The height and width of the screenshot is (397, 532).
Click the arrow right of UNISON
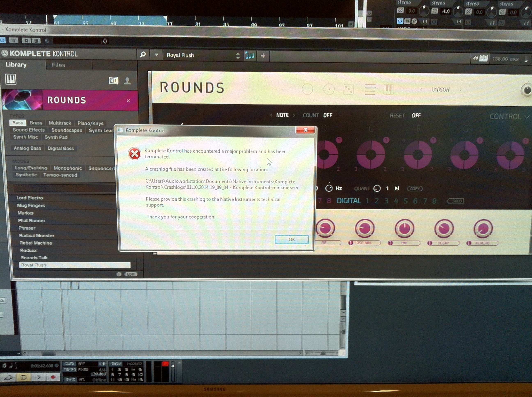[x=460, y=90]
